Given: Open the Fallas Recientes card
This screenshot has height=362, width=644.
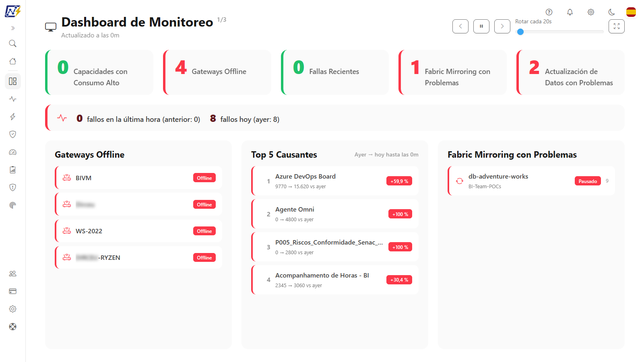Looking at the screenshot, I should [335, 72].
